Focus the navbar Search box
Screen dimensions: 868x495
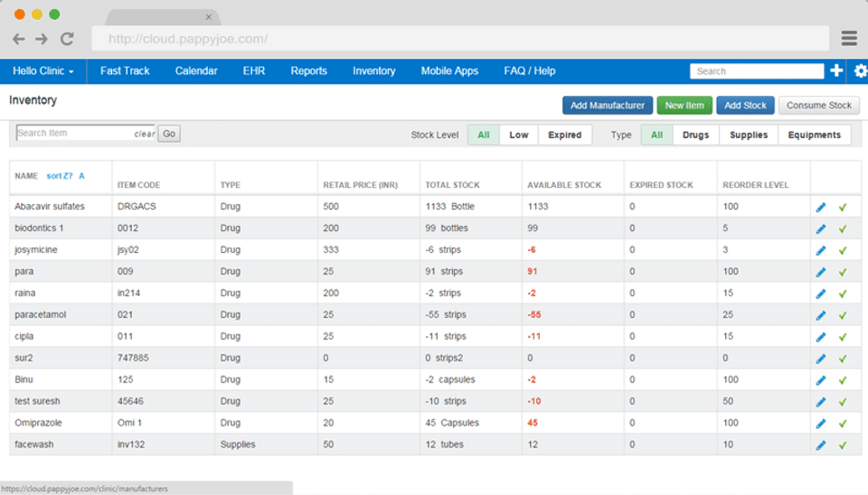pos(757,70)
